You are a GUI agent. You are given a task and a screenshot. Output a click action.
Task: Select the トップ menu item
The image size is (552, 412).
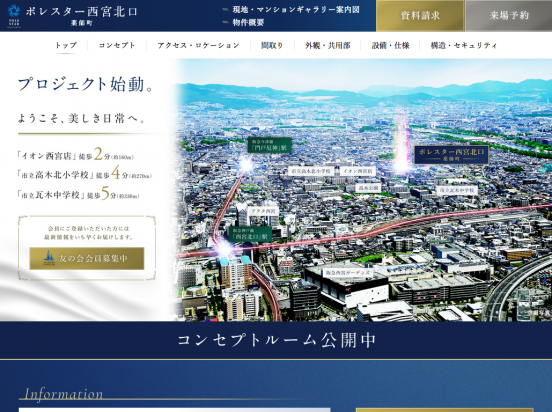point(66,45)
